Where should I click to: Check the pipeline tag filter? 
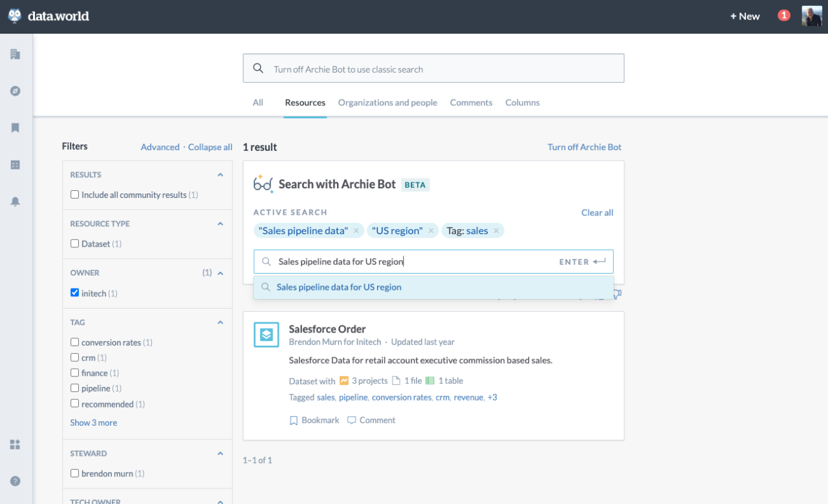pos(75,388)
